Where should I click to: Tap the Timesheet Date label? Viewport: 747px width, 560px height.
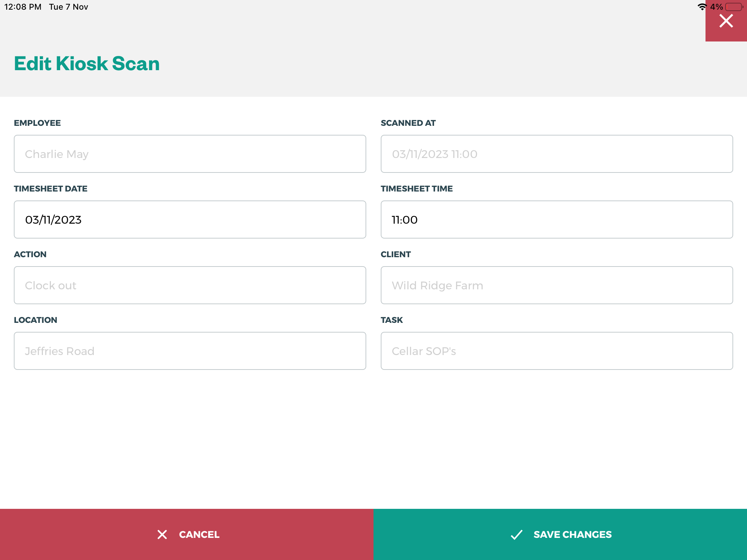pos(50,189)
